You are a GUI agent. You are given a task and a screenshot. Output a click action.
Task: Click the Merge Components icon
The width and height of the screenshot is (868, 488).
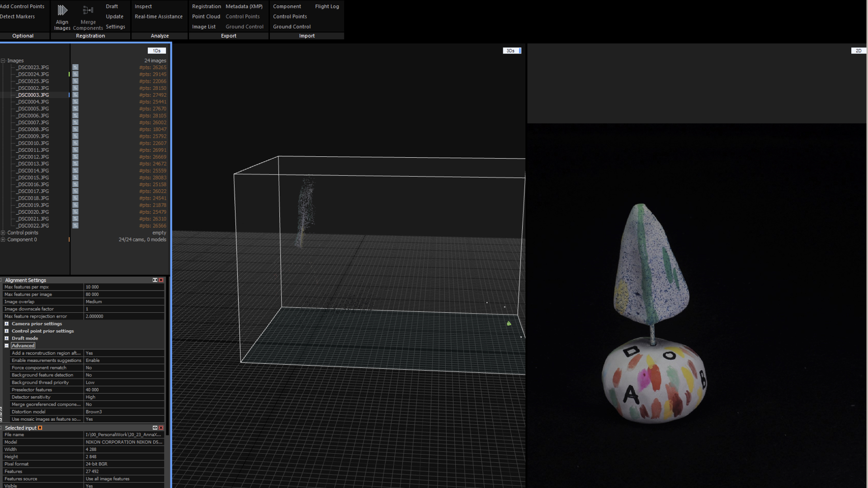[88, 10]
